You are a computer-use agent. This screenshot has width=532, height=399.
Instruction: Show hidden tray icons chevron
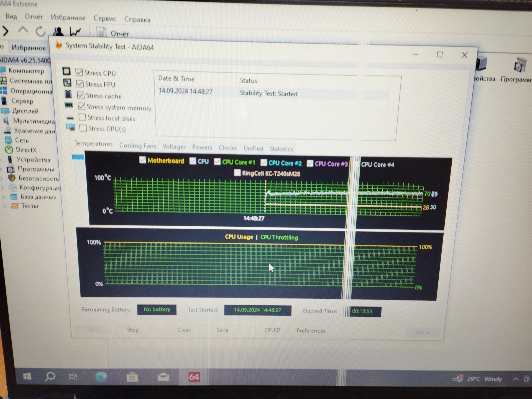tap(515, 379)
